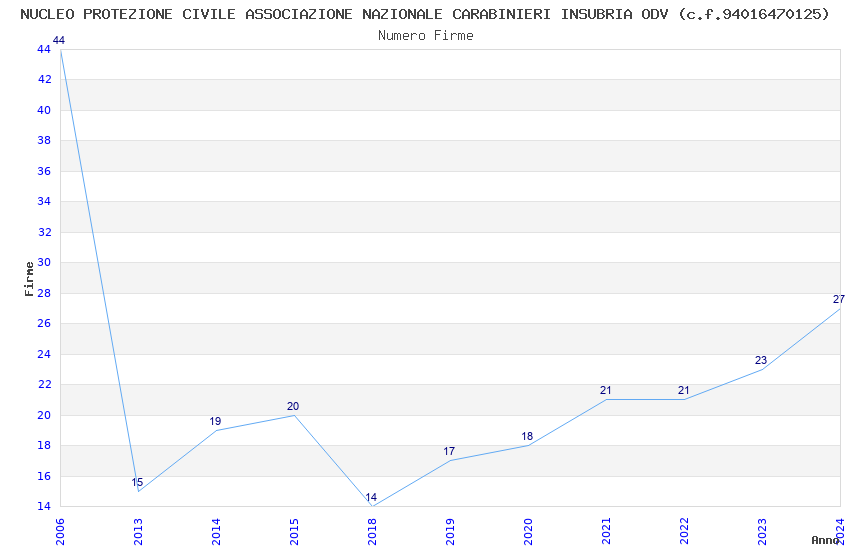Click the x-axis year label 2006

pos(60,532)
